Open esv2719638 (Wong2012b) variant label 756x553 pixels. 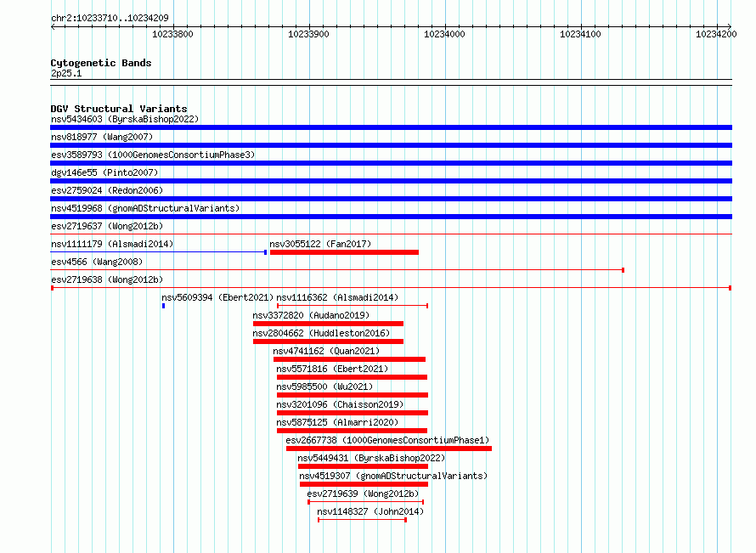click(107, 279)
